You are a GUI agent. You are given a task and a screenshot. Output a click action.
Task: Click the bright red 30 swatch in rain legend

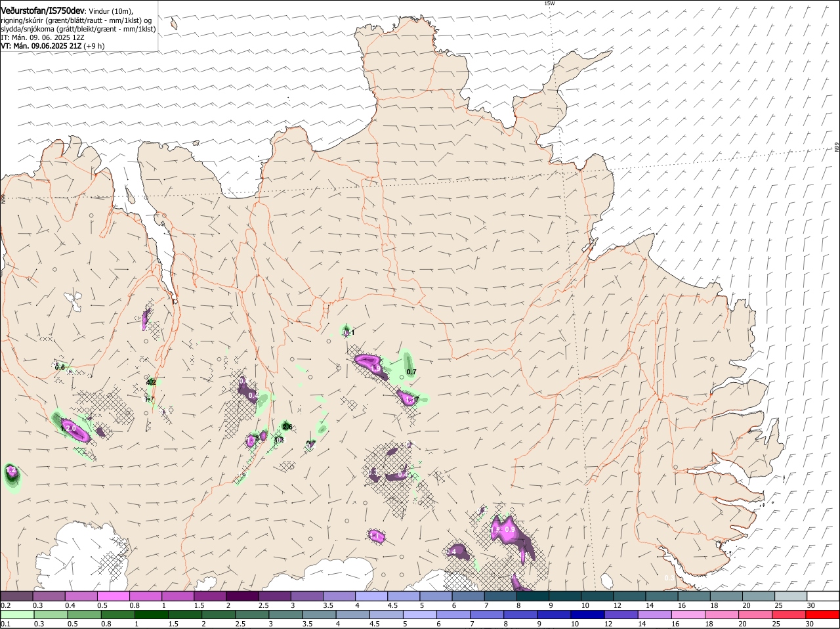[823, 615]
